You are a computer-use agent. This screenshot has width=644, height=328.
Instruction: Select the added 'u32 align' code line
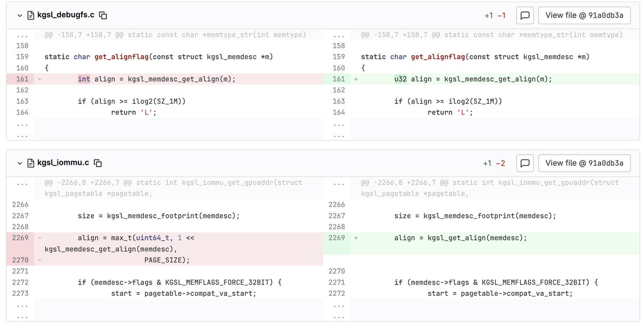495,79
